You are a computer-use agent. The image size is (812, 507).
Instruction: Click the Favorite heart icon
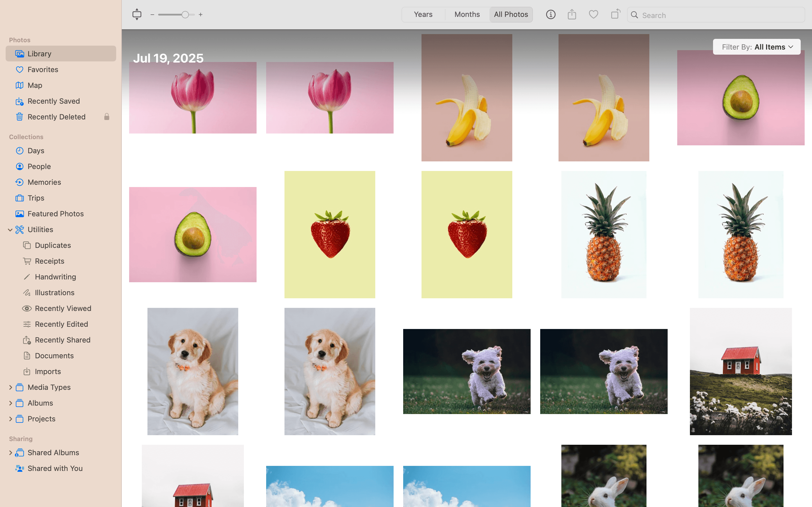tap(593, 14)
